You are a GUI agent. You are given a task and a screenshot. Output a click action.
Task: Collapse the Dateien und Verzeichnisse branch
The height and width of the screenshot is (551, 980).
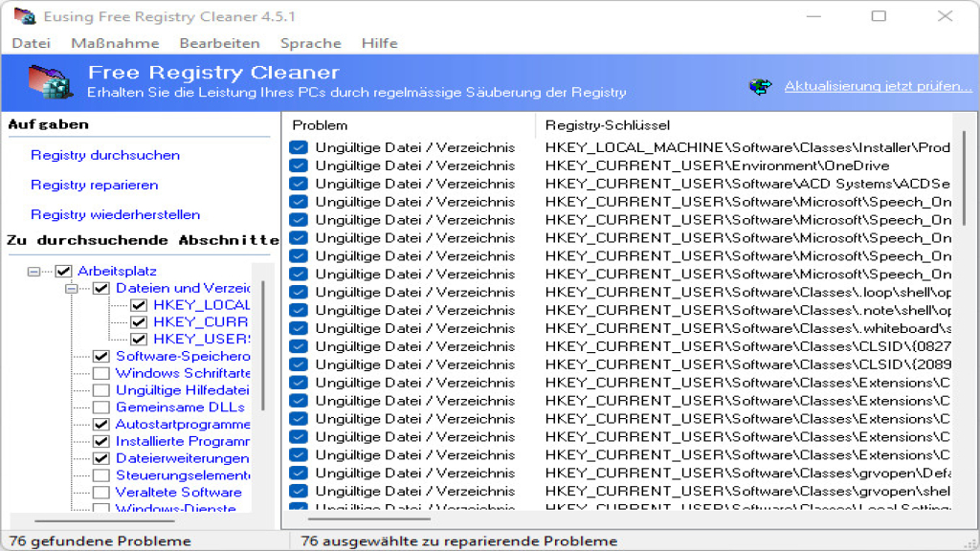coord(70,288)
